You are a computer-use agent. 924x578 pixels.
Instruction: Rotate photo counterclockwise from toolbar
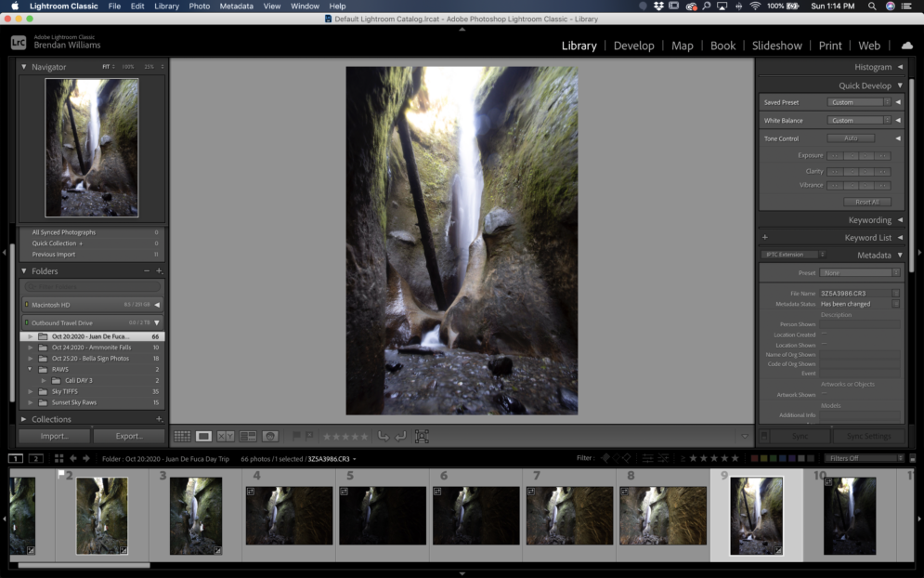[384, 436]
